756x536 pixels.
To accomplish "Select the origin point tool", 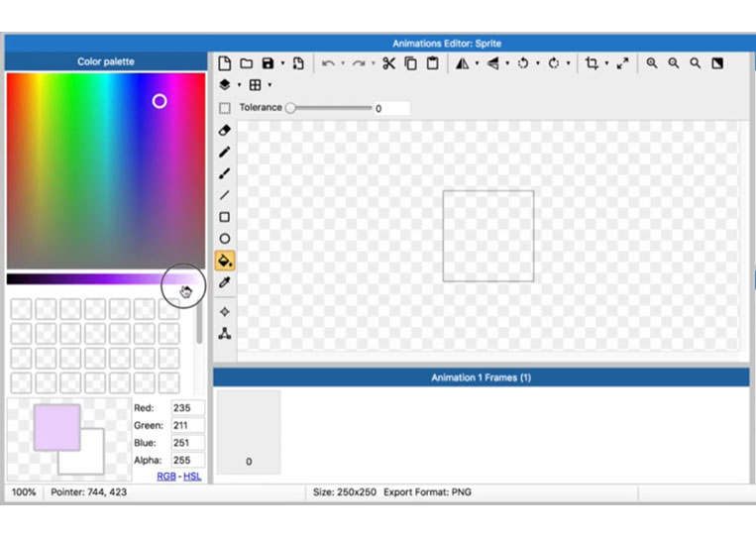I will [x=225, y=312].
